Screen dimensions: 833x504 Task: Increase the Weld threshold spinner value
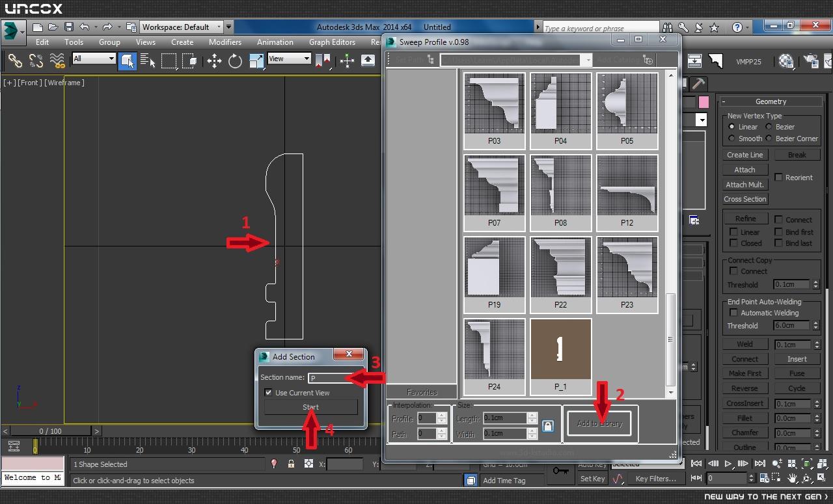point(815,342)
